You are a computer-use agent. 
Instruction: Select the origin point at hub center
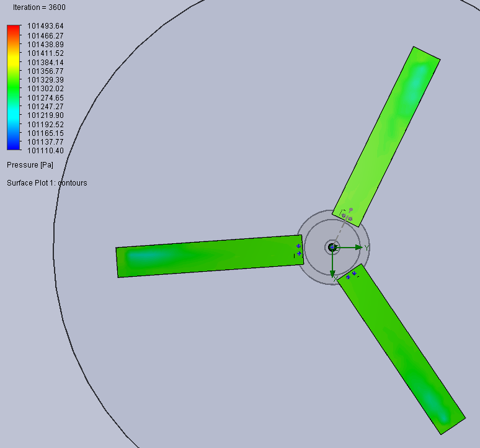[x=332, y=247]
